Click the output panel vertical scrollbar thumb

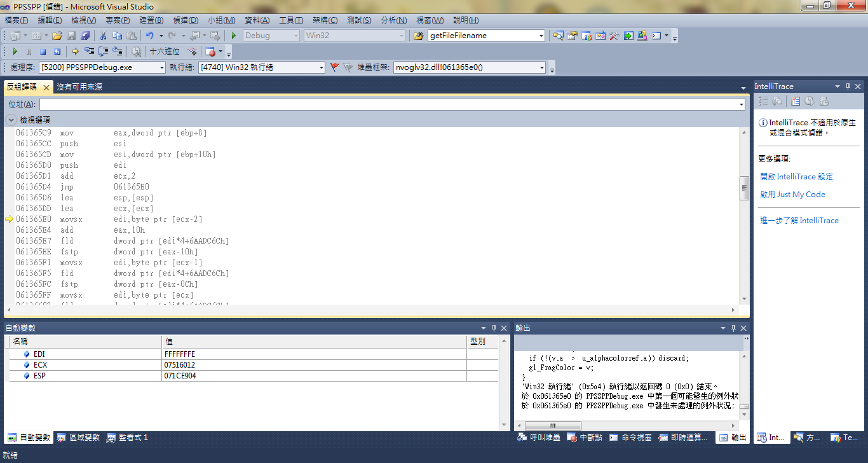(743, 407)
